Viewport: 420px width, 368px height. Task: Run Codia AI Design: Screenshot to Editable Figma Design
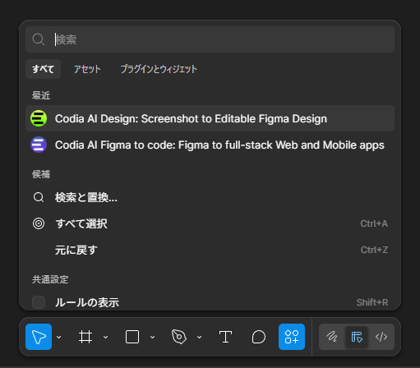click(x=210, y=119)
